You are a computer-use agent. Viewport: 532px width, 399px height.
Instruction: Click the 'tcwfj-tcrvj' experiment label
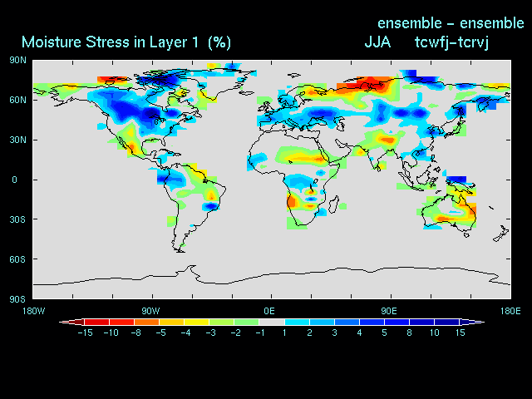point(451,42)
